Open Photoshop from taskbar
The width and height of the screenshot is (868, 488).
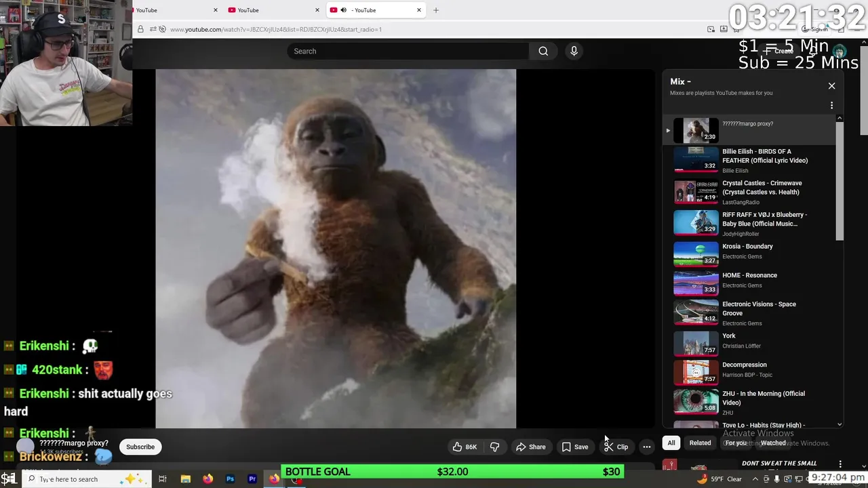coord(230,479)
